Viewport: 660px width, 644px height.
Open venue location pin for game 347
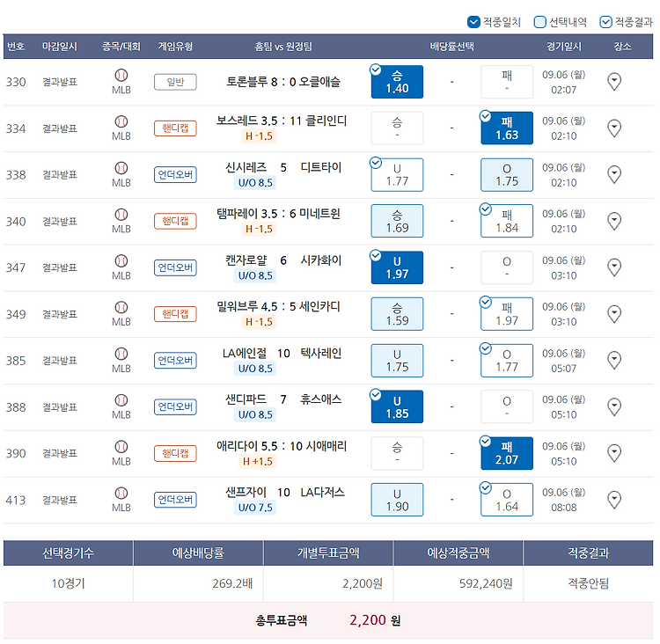(x=614, y=267)
